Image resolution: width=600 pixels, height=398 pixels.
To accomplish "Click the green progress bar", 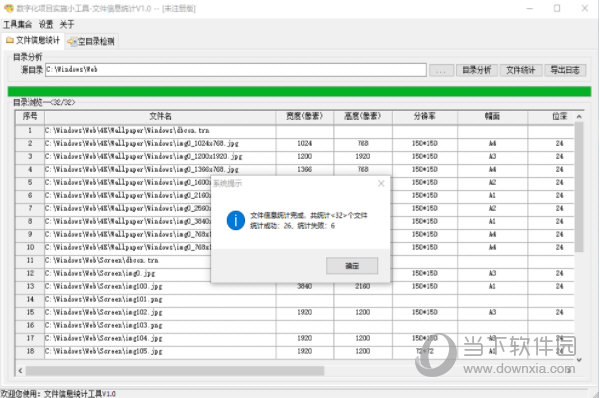I will [299, 91].
